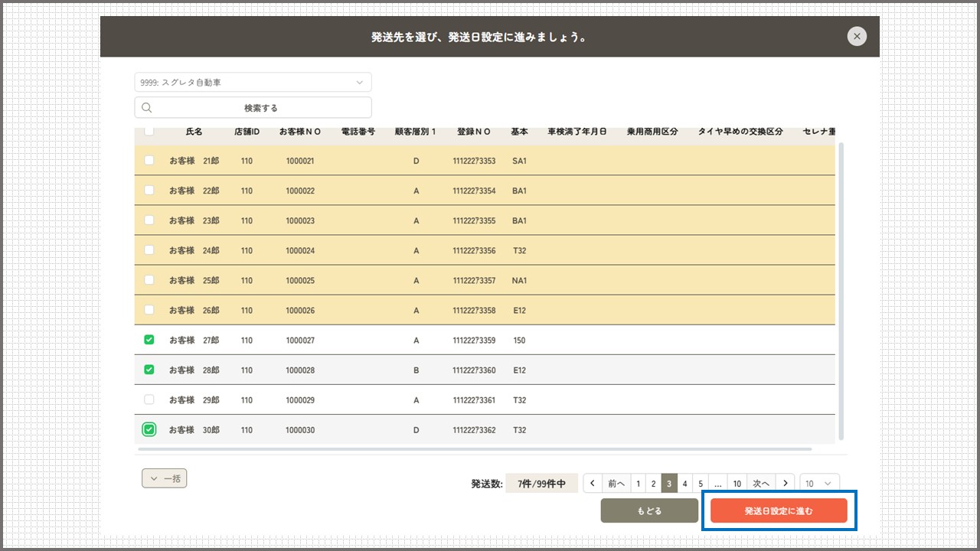Click the B tier cell in row 28郎
This screenshot has width=980, height=551.
pos(416,370)
